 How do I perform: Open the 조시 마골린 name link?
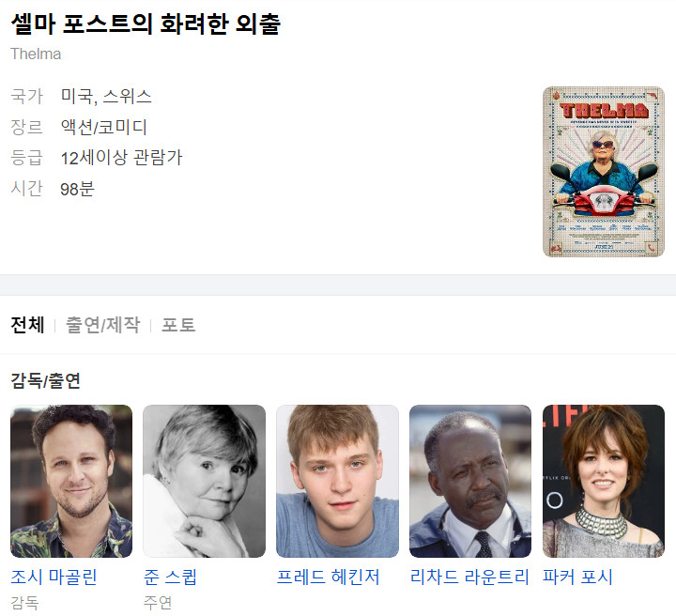coord(54,577)
